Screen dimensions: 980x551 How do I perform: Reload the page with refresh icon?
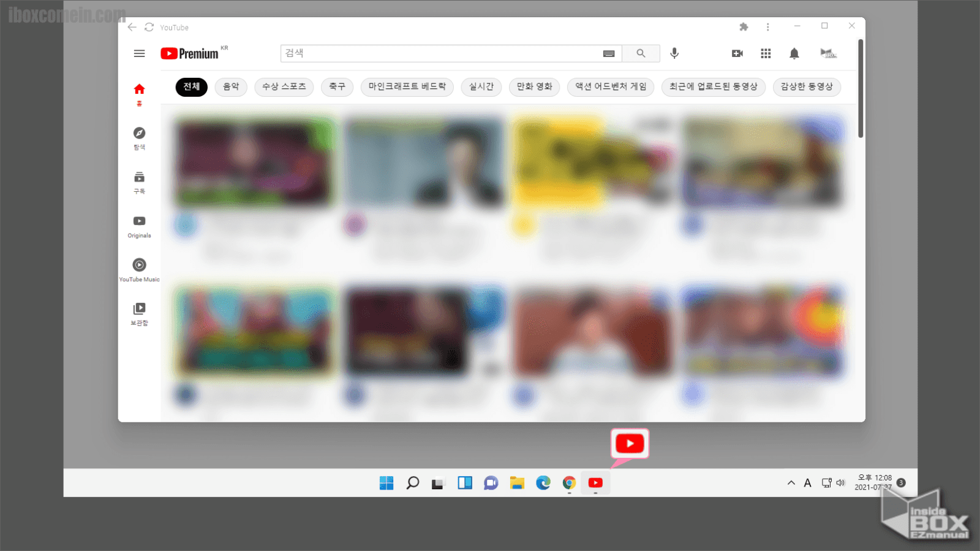click(x=149, y=27)
